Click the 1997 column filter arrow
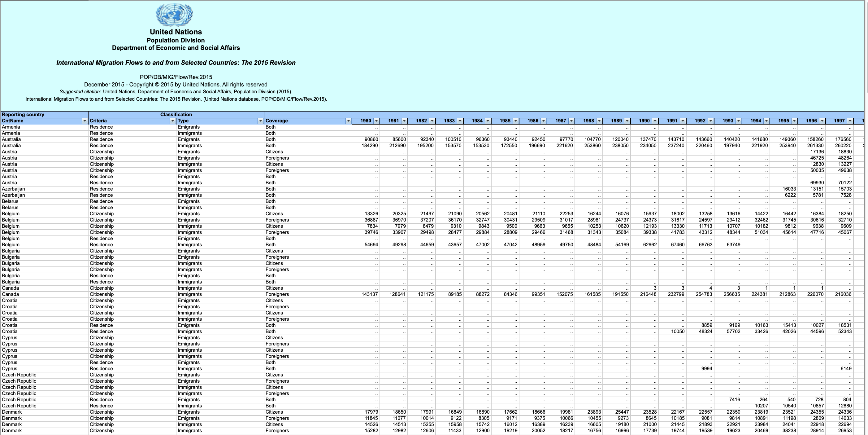Viewport: 868px width, 435px height. point(850,121)
